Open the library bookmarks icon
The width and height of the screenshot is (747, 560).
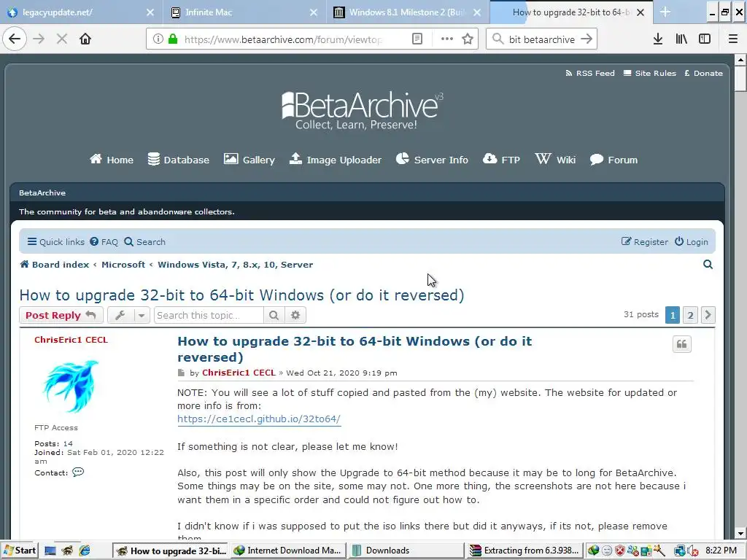click(x=681, y=39)
